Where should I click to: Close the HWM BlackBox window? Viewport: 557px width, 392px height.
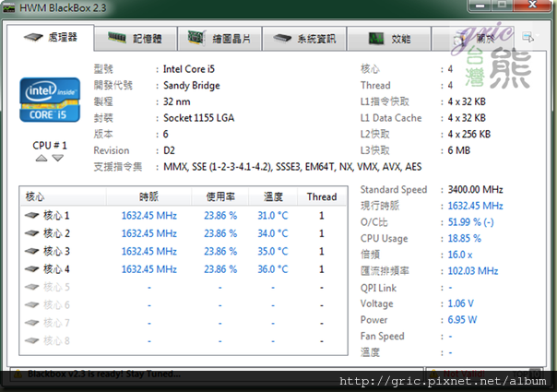(532, 5)
